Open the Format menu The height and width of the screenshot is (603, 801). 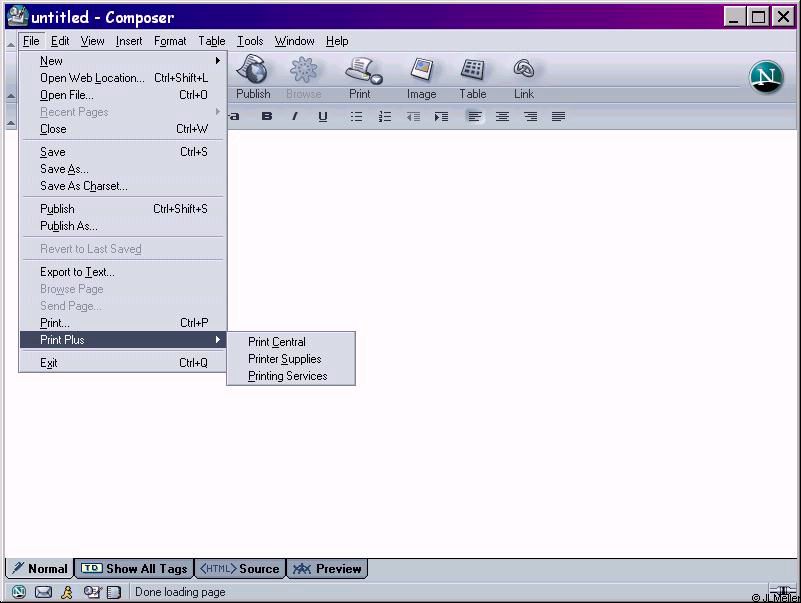coord(170,41)
